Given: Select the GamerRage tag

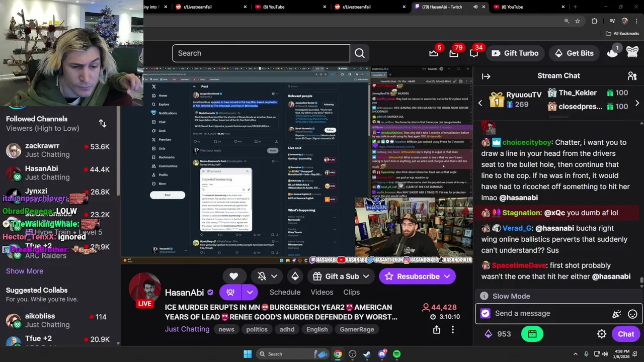Looking at the screenshot, I should tap(357, 329).
